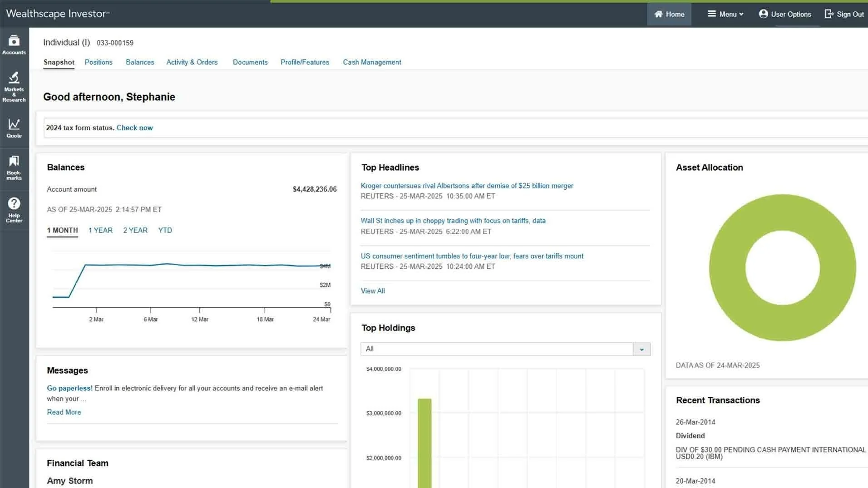
Task: Click the green top holdings bar
Action: [424, 443]
